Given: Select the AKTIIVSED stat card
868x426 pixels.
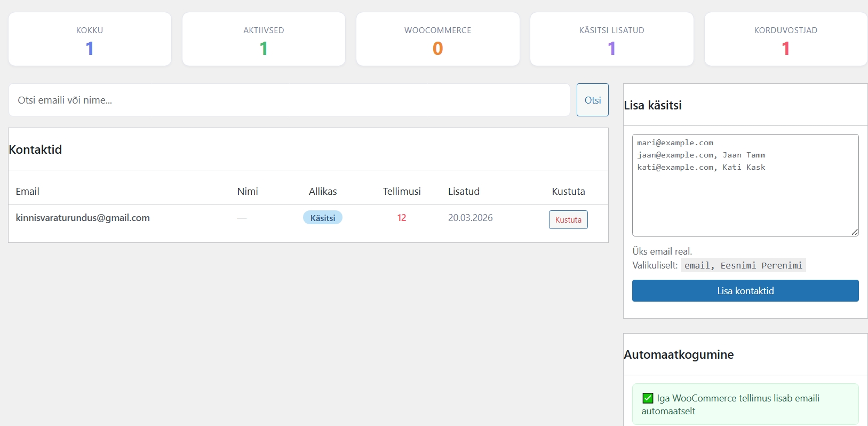Looking at the screenshot, I should point(264,40).
